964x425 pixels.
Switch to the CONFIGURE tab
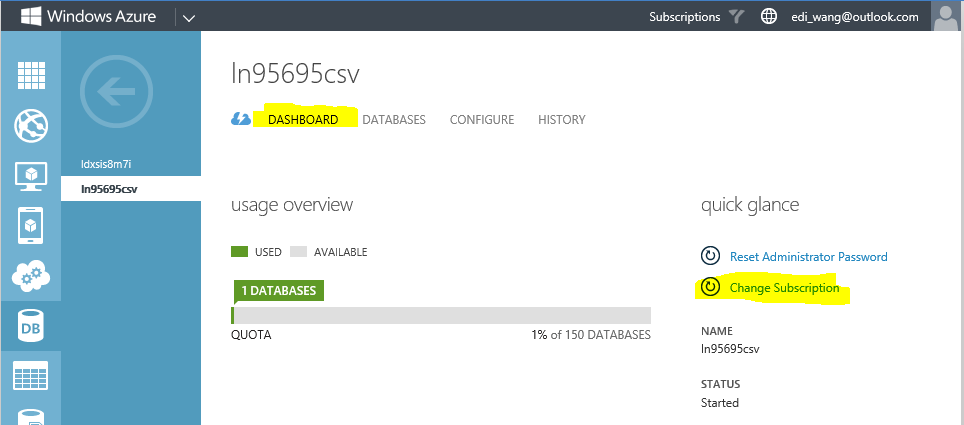pyautogui.click(x=482, y=120)
